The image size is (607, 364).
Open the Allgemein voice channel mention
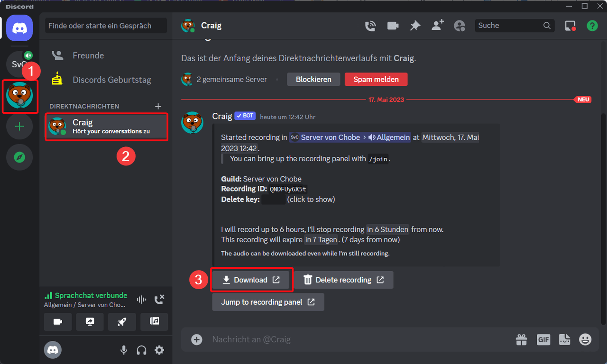(x=389, y=137)
